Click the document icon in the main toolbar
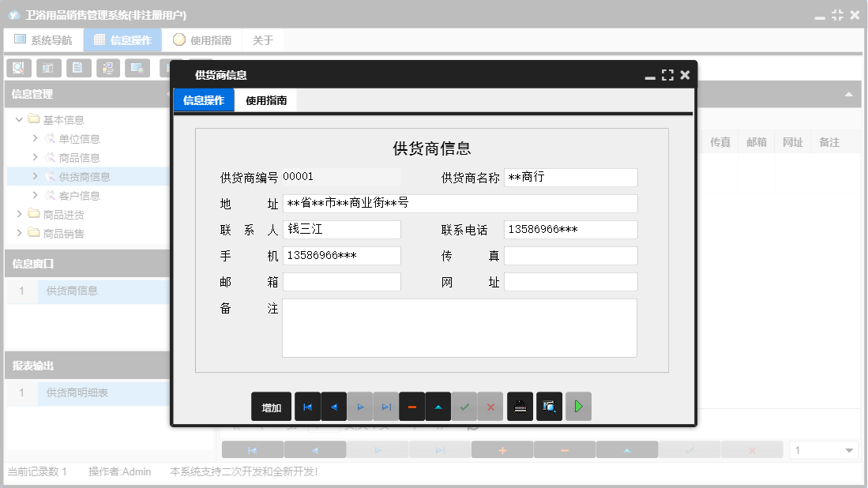The width and height of the screenshot is (868, 488). [x=77, y=68]
